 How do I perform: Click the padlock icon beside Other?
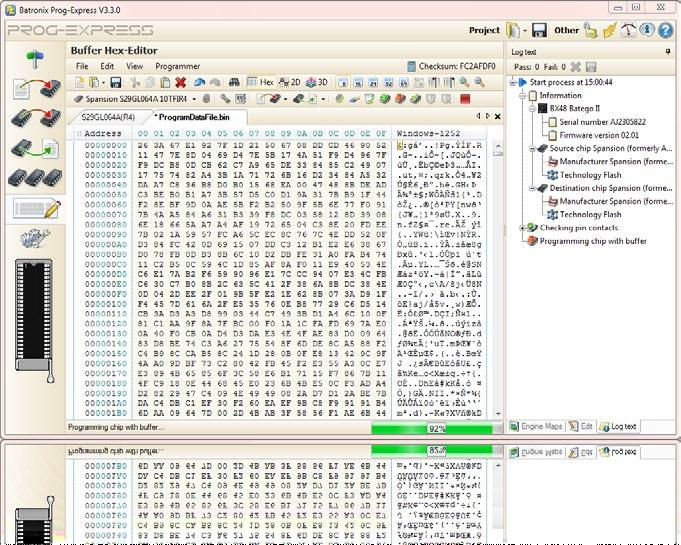(590, 30)
